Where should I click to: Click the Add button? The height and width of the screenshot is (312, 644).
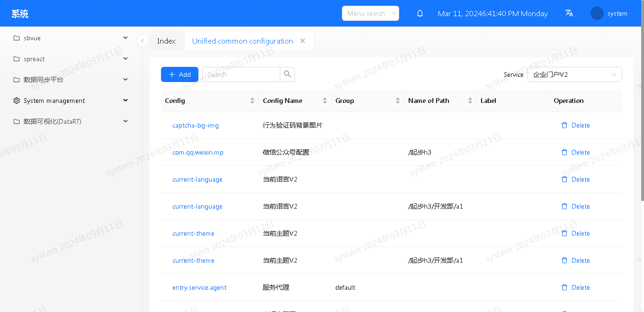click(x=179, y=74)
